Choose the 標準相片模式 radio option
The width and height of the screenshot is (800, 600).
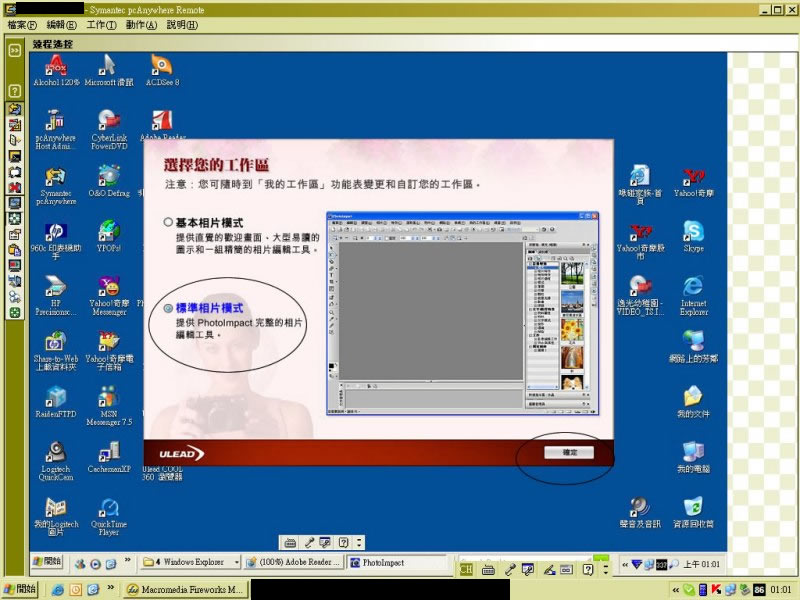[x=168, y=308]
